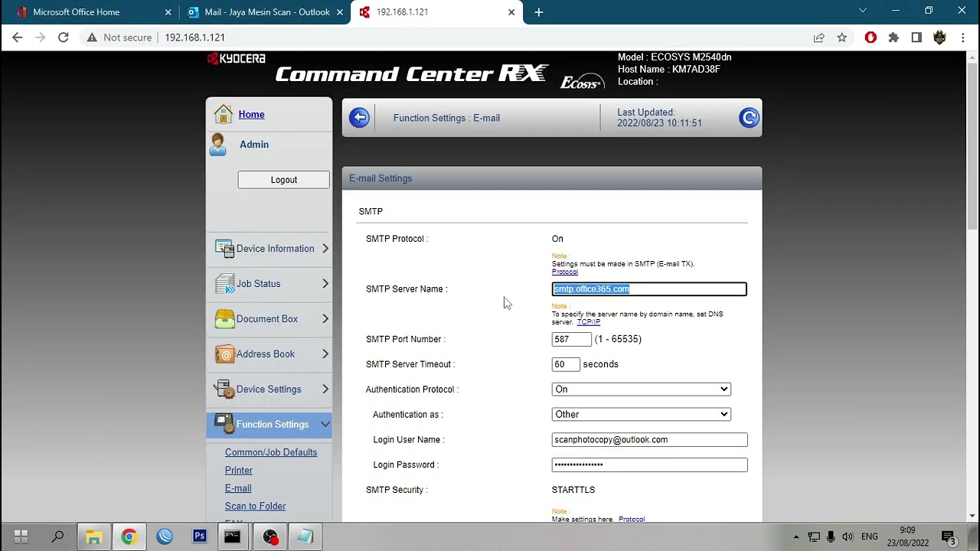This screenshot has width=980, height=551.
Task: Open the Protocol link under SMTP Protocol
Action: (565, 272)
